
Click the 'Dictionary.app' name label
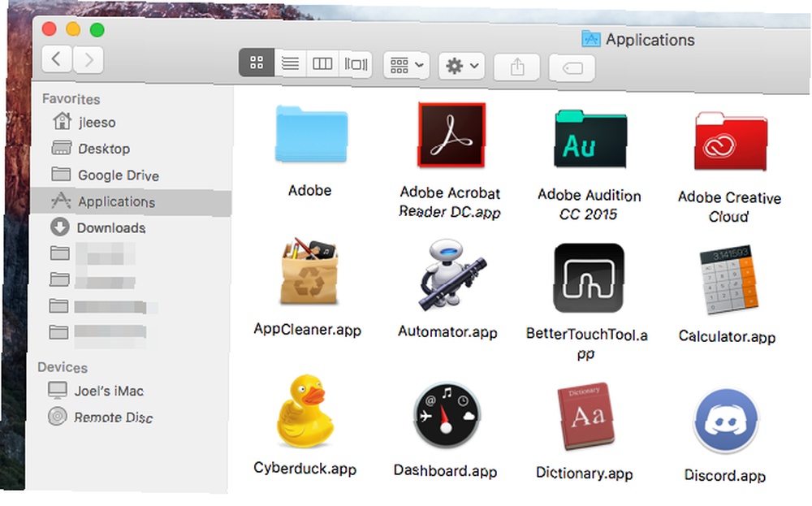click(x=584, y=473)
